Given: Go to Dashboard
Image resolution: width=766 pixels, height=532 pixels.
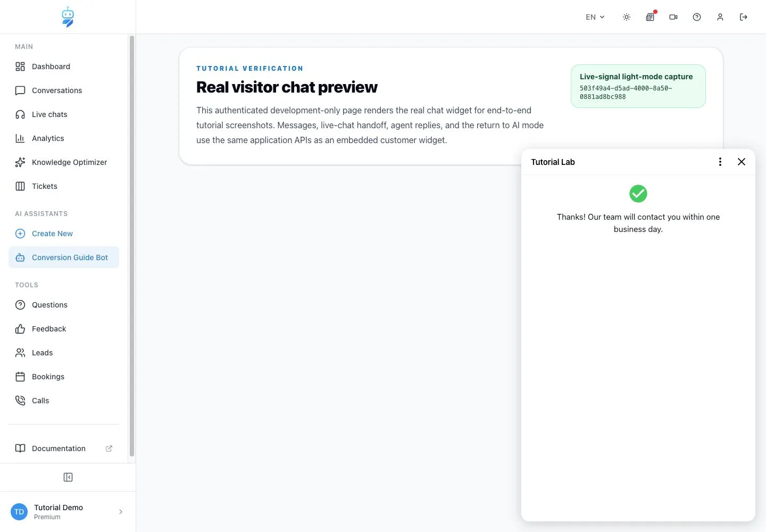Looking at the screenshot, I should click(64, 66).
